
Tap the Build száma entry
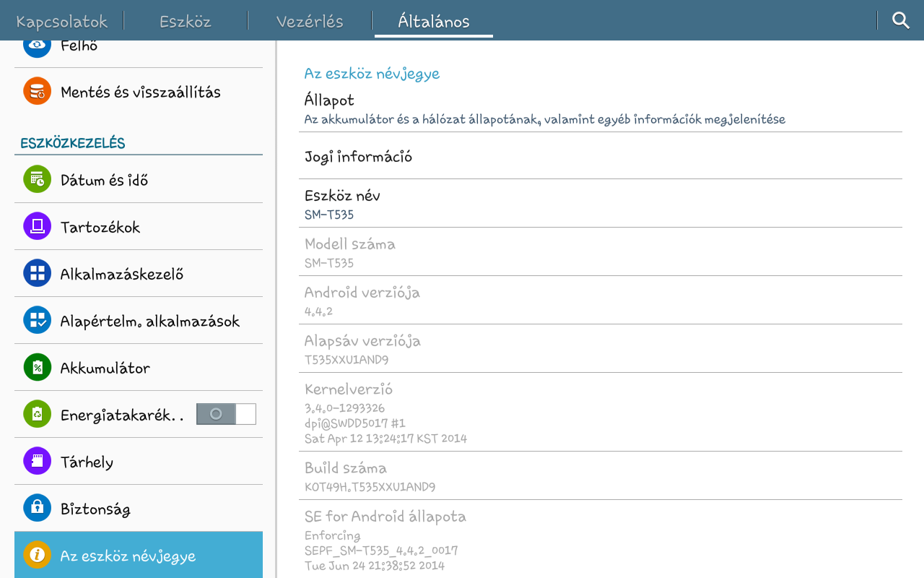click(x=601, y=476)
